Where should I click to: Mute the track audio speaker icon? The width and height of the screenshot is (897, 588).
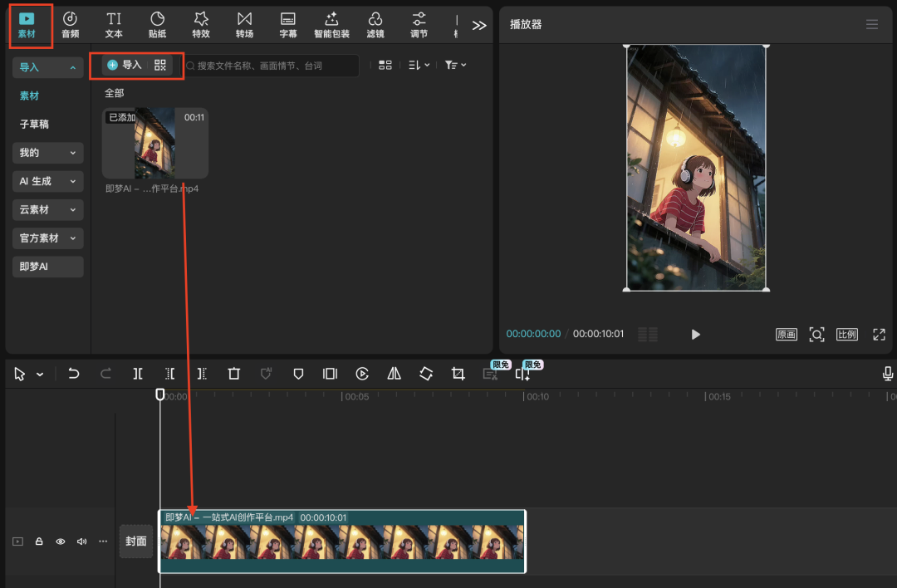point(81,541)
